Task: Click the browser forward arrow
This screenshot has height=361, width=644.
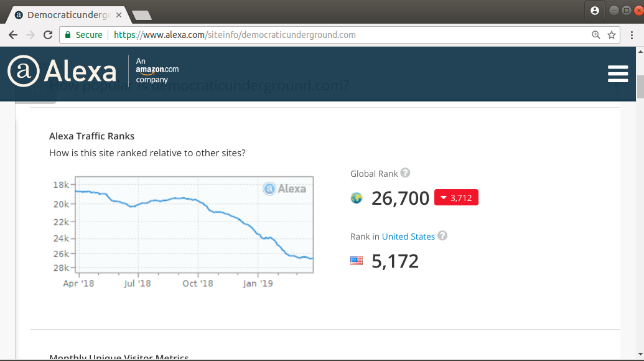Action: tap(30, 35)
